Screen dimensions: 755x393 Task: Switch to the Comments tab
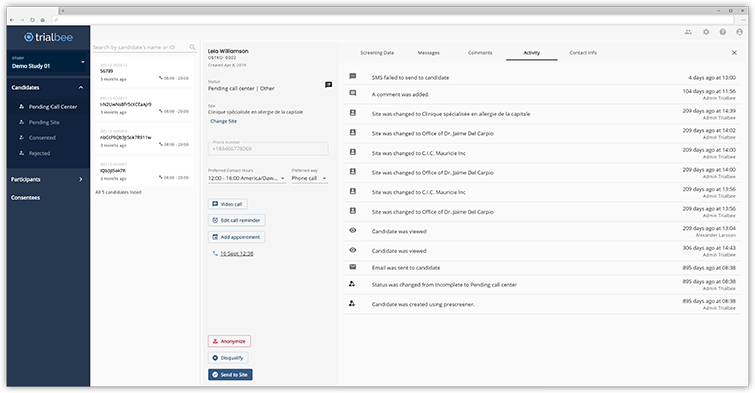point(480,52)
